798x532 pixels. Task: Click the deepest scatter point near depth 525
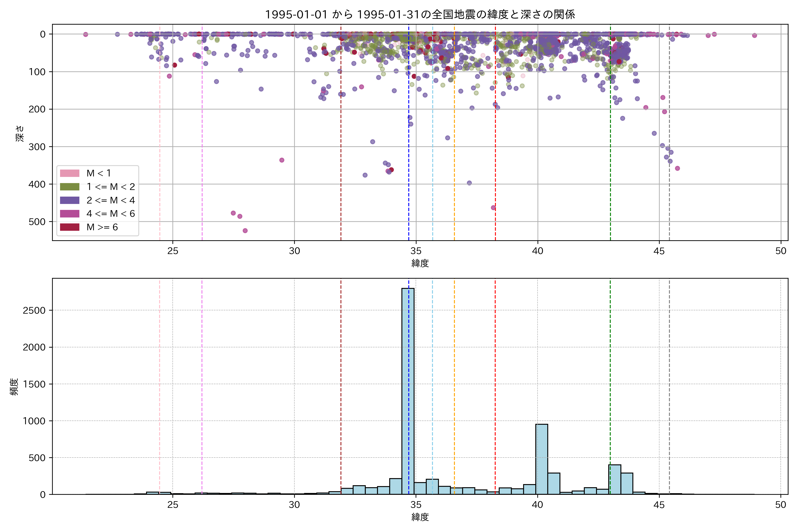coord(245,231)
